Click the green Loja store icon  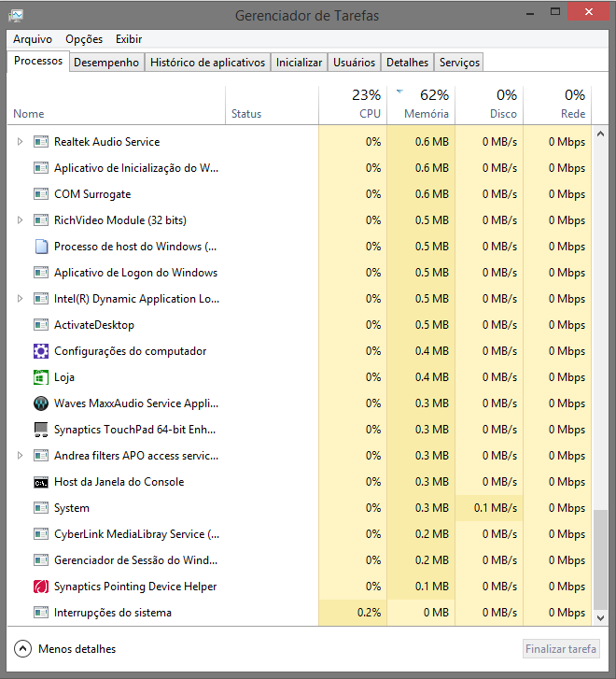41,377
